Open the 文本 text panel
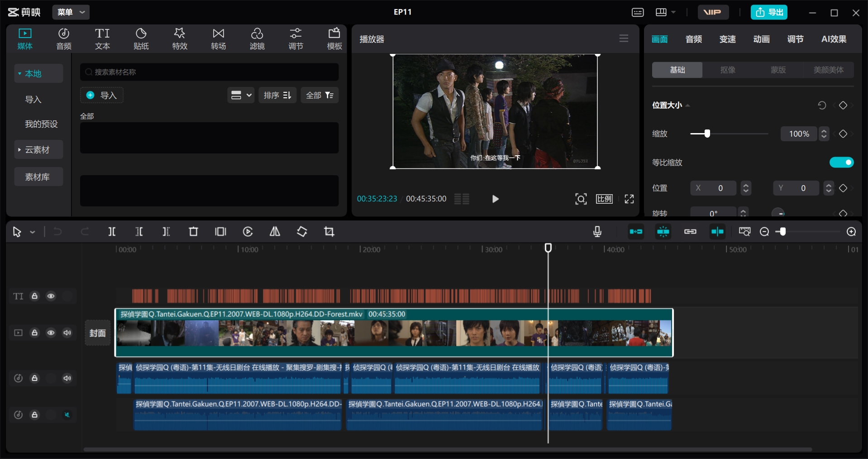 point(102,39)
